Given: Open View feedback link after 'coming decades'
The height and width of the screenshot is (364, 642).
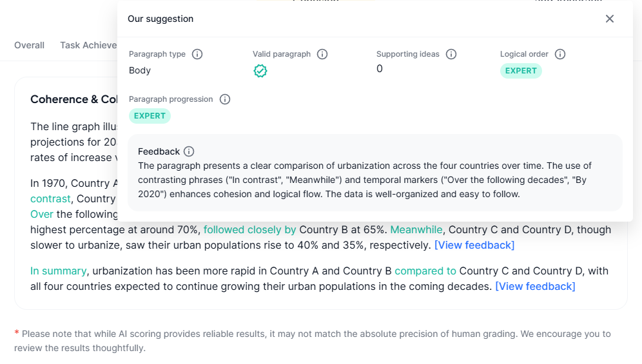Looking at the screenshot, I should 535,286.
